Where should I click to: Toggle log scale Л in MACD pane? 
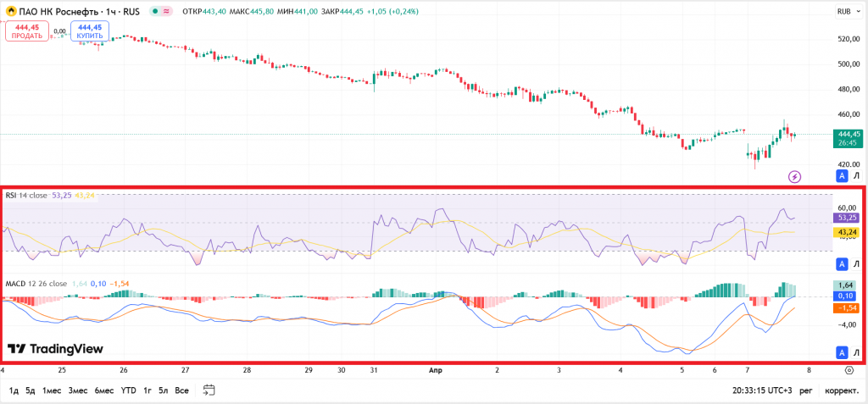tap(856, 352)
